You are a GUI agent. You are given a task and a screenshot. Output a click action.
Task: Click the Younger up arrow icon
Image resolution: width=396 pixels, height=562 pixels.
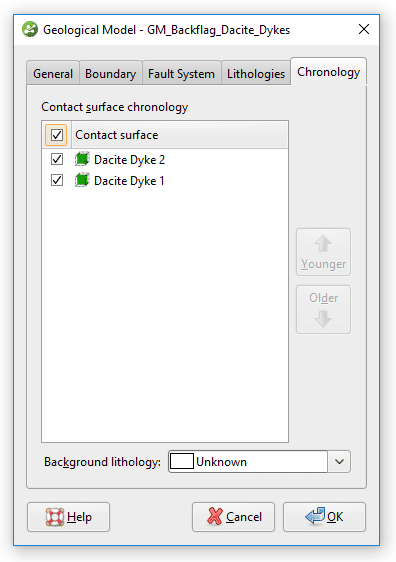point(323,243)
